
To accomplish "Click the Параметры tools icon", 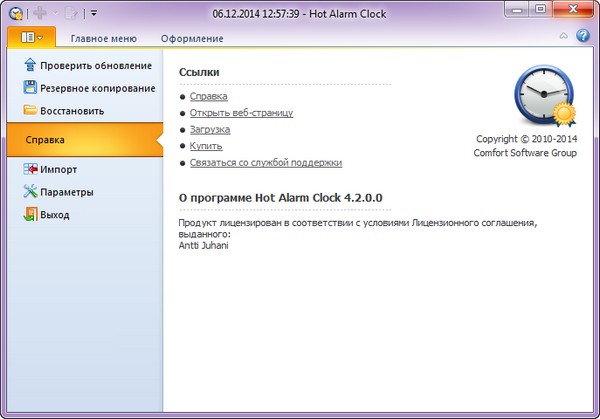I will [x=30, y=191].
